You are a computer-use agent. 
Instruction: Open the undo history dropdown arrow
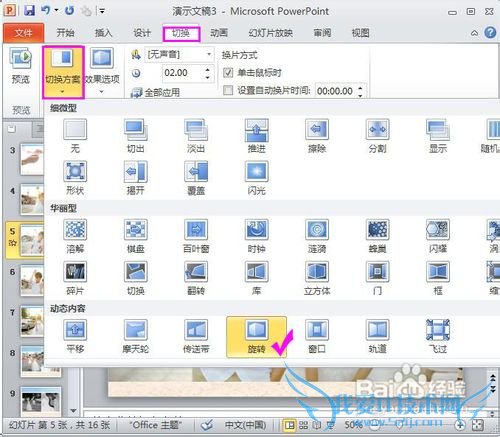point(56,11)
